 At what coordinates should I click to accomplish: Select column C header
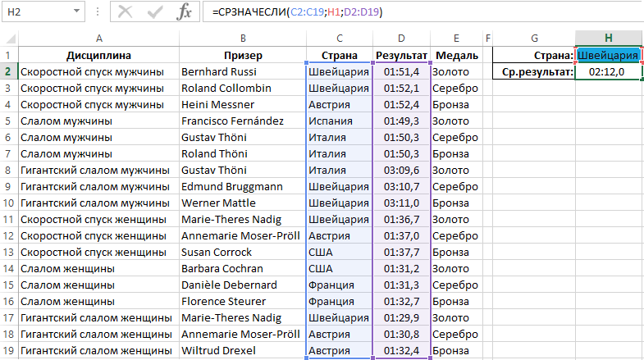click(x=339, y=39)
